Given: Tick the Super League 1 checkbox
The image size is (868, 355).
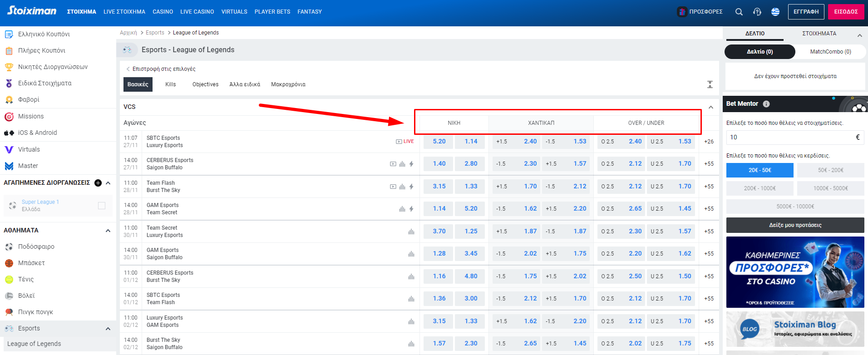Looking at the screenshot, I should click(102, 206).
